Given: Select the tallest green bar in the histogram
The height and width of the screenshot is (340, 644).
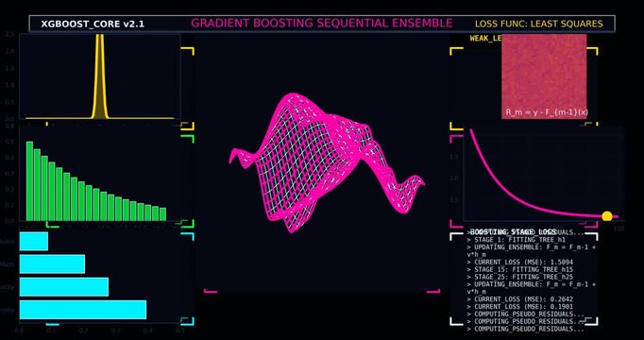Looking at the screenshot, I should click(x=29, y=181).
